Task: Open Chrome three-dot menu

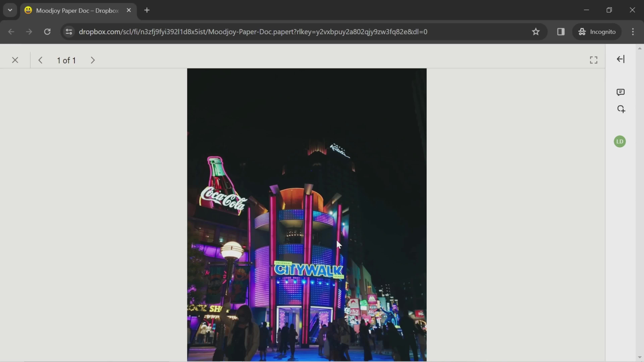Action: pos(633,32)
